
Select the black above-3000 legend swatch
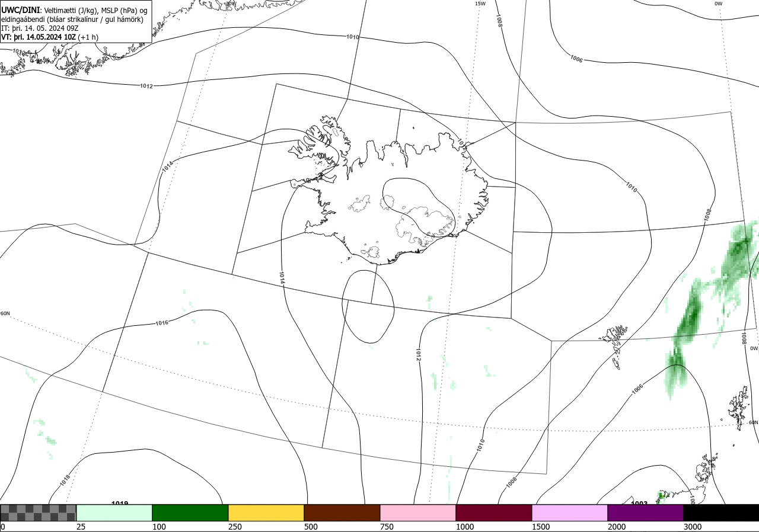721,512
